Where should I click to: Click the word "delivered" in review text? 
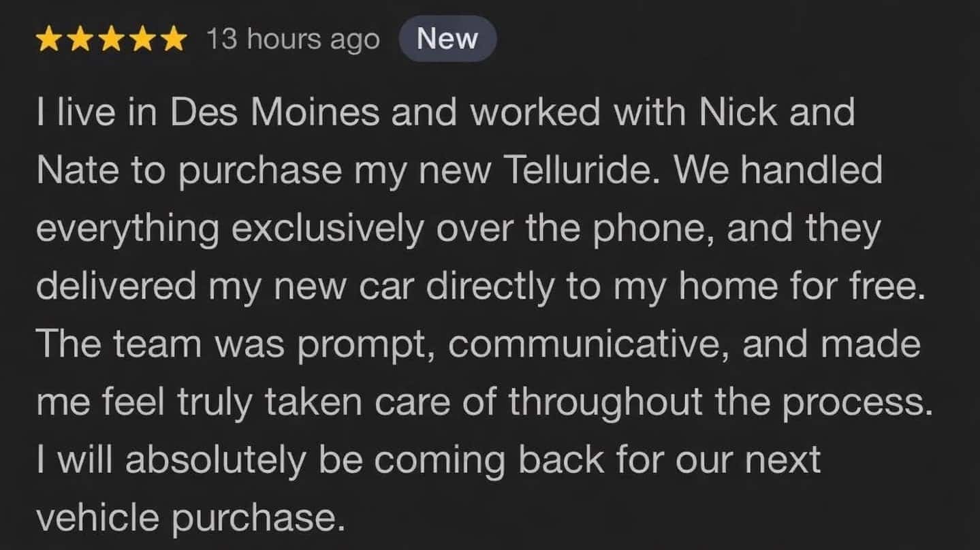coord(116,287)
